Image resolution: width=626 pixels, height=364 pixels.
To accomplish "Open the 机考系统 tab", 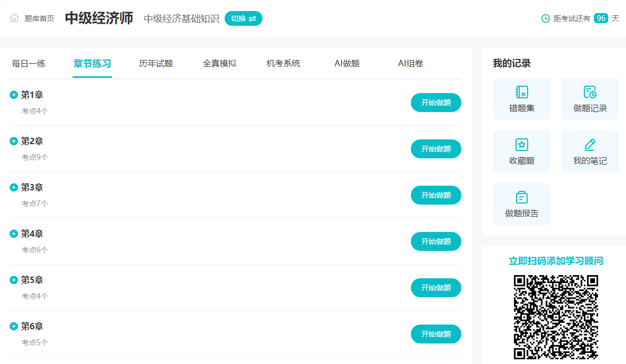I will [283, 64].
